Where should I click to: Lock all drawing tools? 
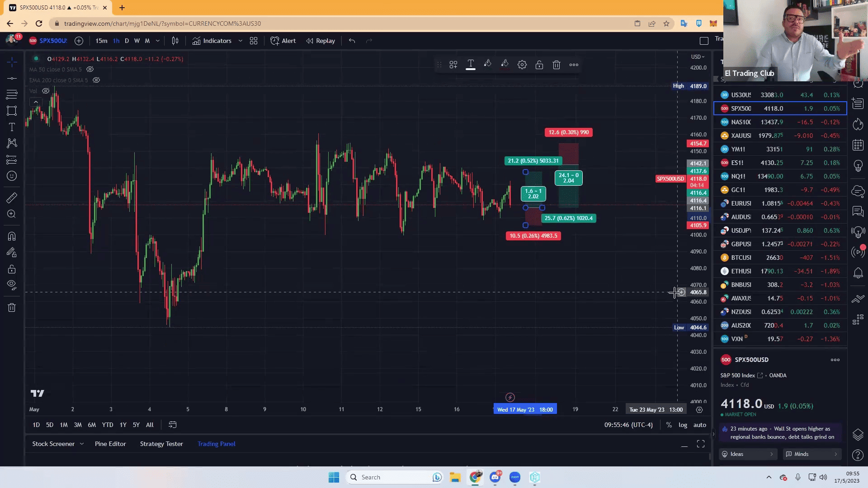click(12, 269)
